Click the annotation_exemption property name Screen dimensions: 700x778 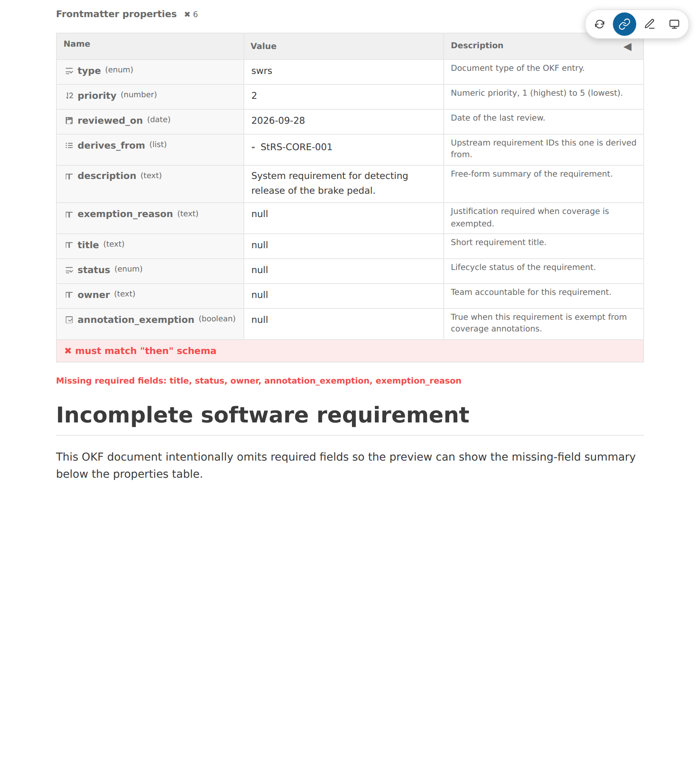click(x=136, y=320)
